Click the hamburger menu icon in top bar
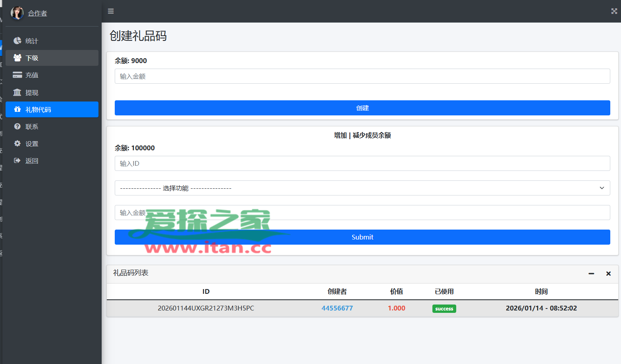 [x=111, y=11]
